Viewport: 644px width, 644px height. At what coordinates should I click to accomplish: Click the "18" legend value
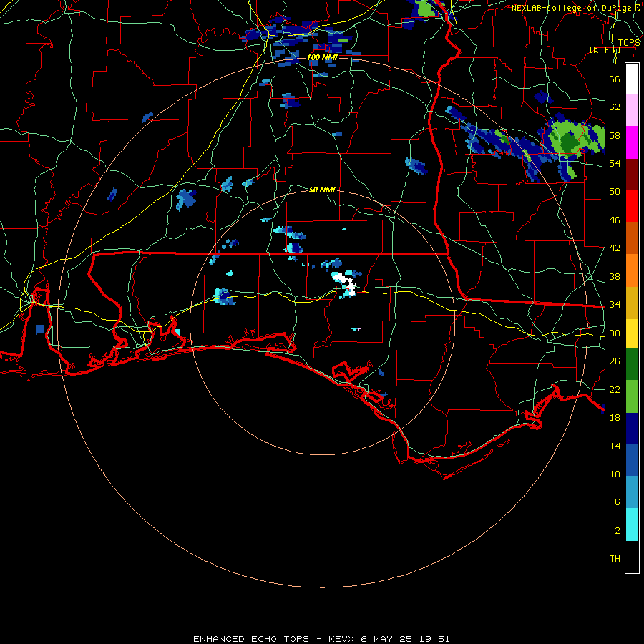coord(615,418)
